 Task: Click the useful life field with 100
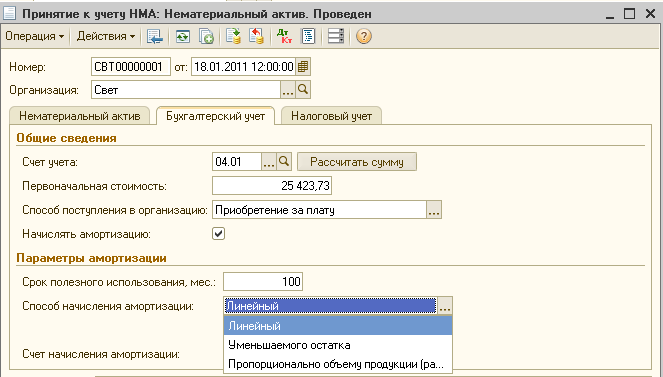[263, 281]
